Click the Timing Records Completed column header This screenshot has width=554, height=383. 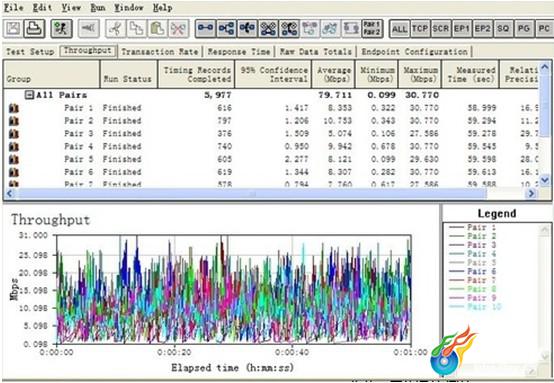point(196,74)
